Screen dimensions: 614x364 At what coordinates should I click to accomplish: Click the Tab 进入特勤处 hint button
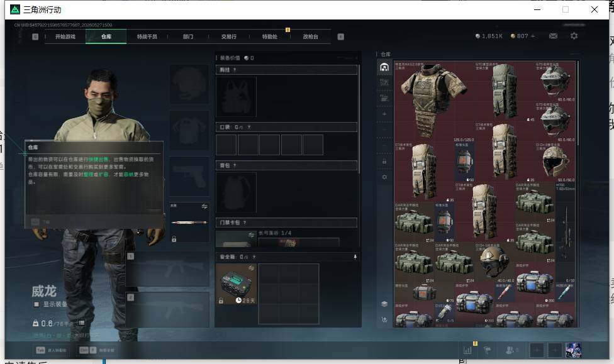pos(52,350)
